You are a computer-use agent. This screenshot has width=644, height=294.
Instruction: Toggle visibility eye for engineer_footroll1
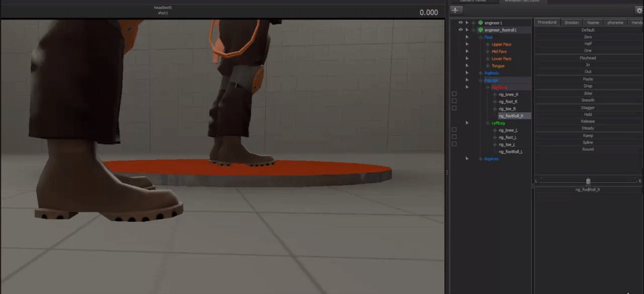[x=460, y=30]
